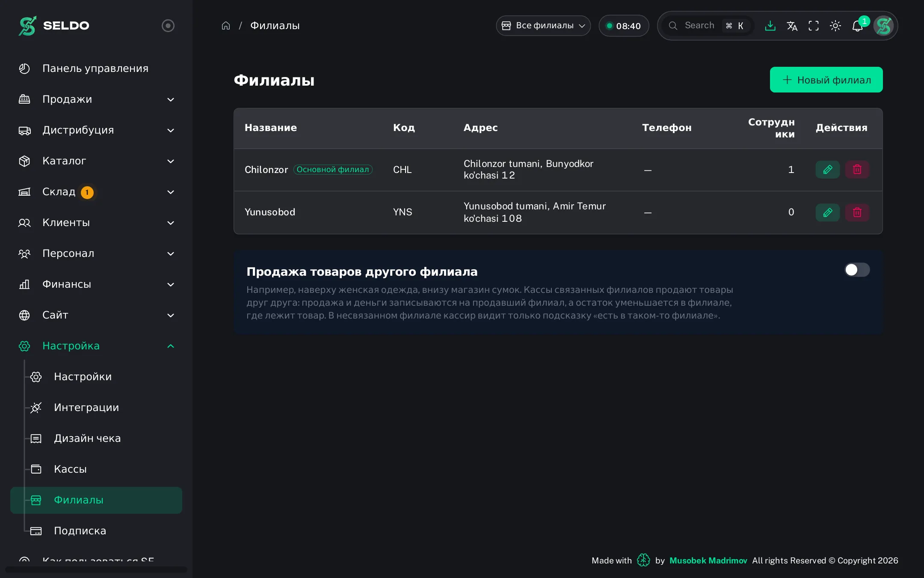Expand the Каталог menu

96,161
